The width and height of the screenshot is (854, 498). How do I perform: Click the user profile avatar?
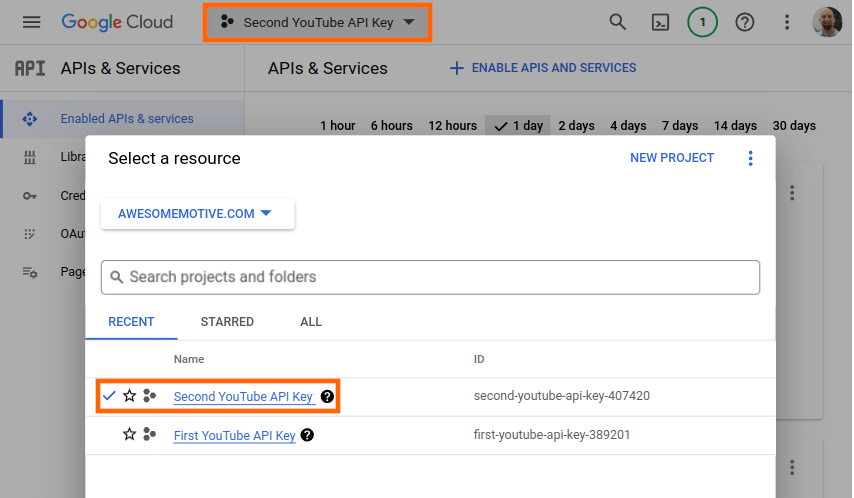tap(827, 22)
